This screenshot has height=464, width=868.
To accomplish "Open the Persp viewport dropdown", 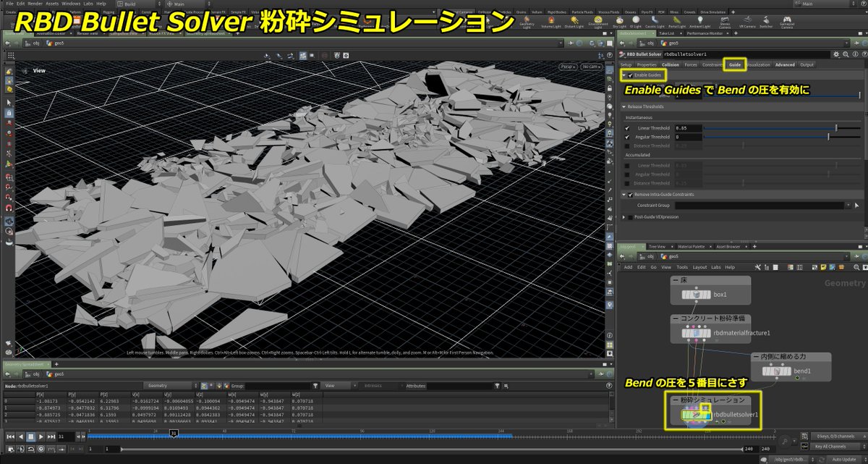I will point(568,67).
